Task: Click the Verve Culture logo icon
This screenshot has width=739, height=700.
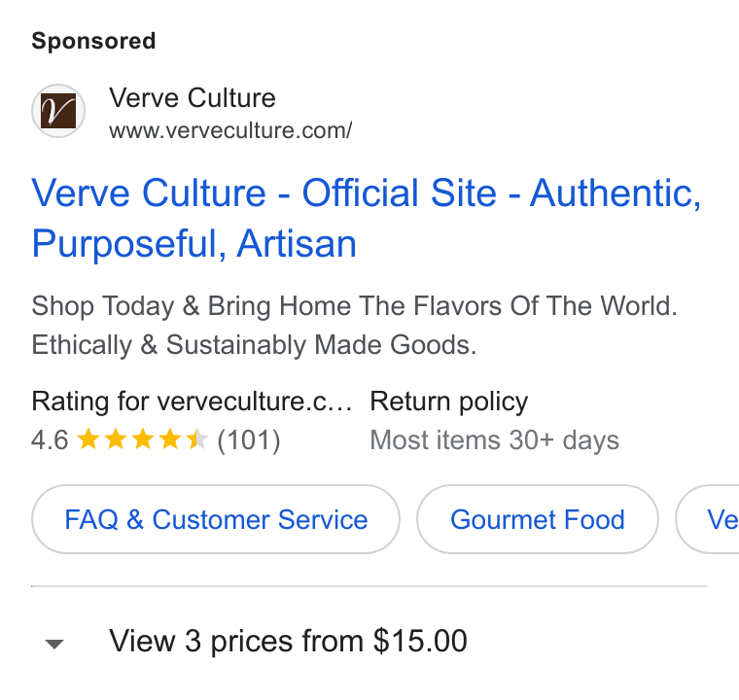Action: (58, 111)
